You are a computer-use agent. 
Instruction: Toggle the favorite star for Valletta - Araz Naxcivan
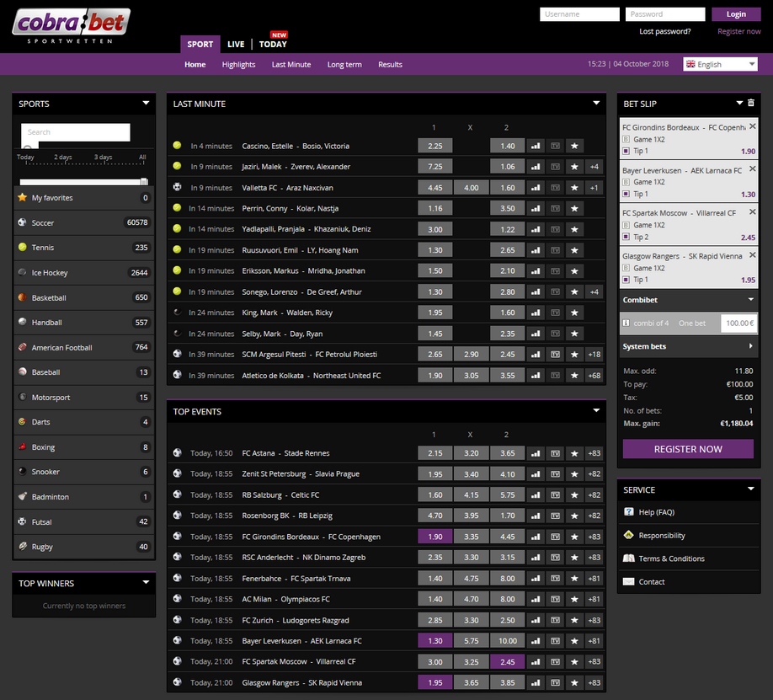(x=574, y=187)
